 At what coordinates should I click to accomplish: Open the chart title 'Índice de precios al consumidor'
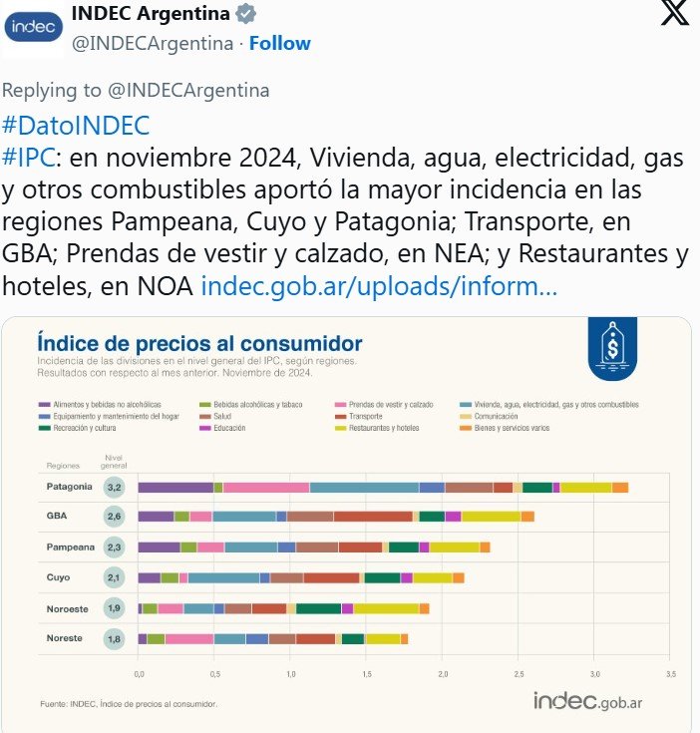[199, 344]
